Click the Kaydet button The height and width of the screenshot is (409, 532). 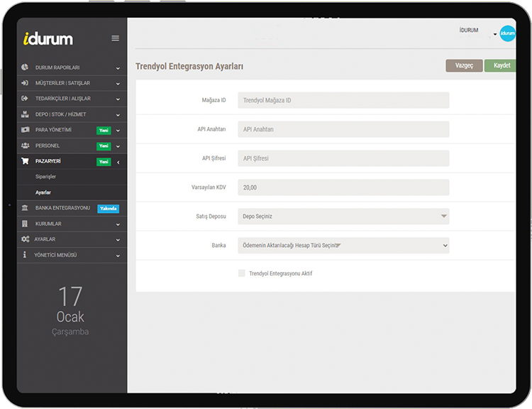(501, 65)
